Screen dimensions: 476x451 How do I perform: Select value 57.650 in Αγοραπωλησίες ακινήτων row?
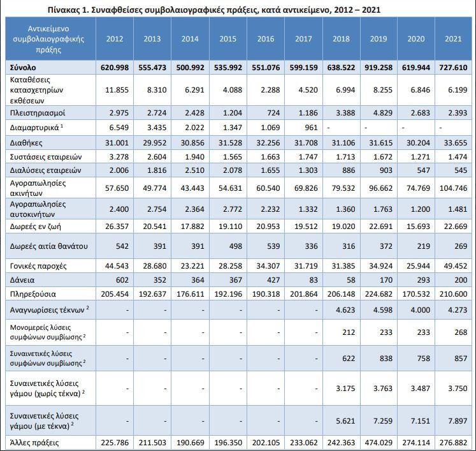point(117,188)
